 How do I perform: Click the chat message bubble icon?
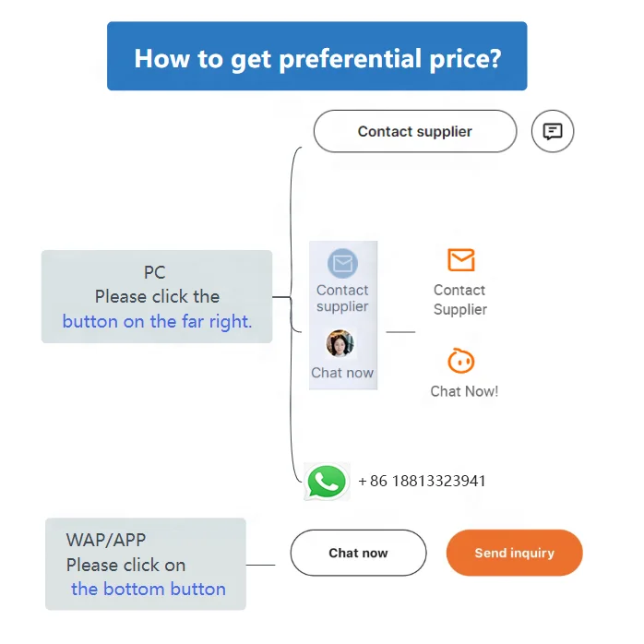[553, 132]
